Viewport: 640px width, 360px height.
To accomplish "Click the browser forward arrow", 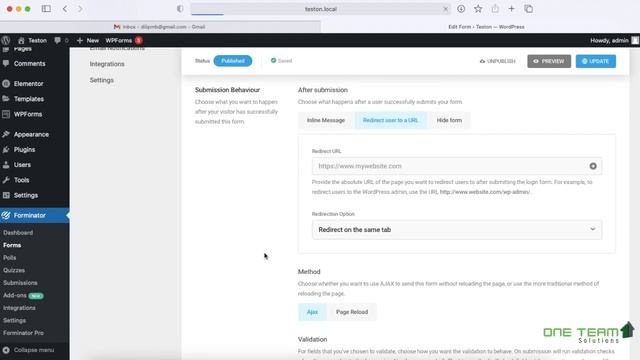I will (x=80, y=9).
